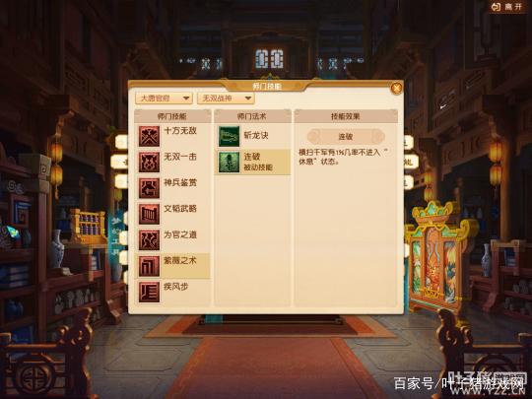Close the 师门技能 window
Screen dimensions: 532x399
click(x=396, y=88)
